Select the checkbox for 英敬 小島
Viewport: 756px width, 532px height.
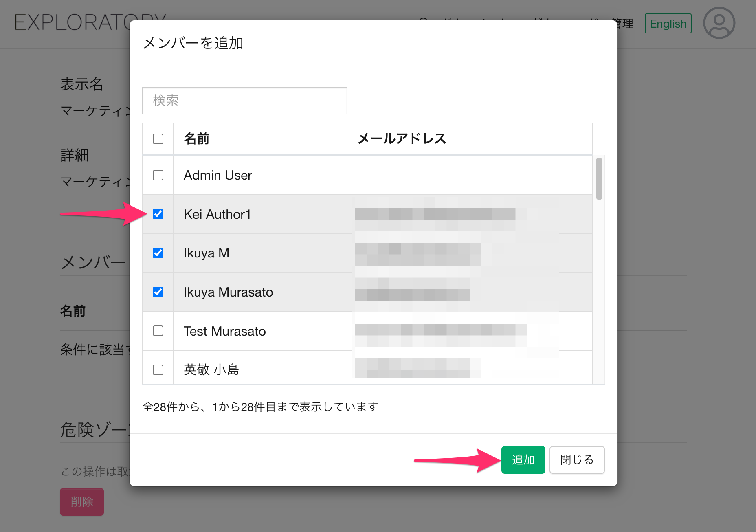(x=158, y=369)
